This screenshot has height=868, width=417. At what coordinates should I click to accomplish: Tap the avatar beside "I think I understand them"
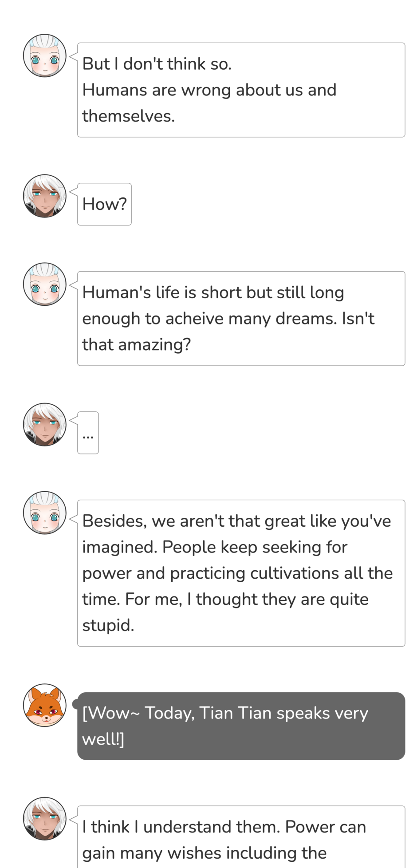44,818
